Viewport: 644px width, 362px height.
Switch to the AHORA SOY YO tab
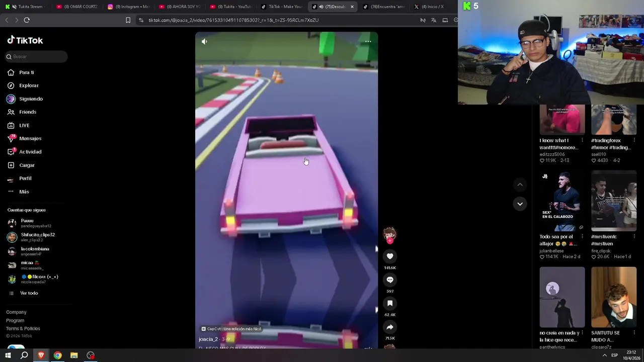pyautogui.click(x=180, y=7)
